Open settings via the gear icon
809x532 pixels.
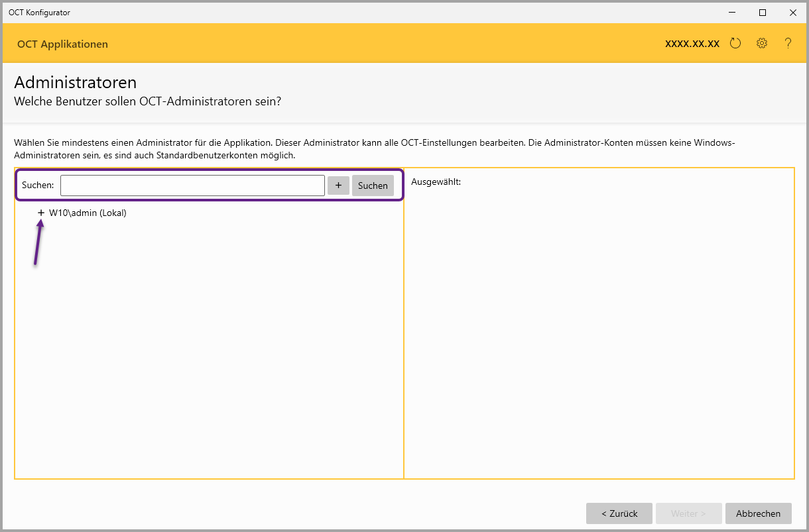click(762, 44)
